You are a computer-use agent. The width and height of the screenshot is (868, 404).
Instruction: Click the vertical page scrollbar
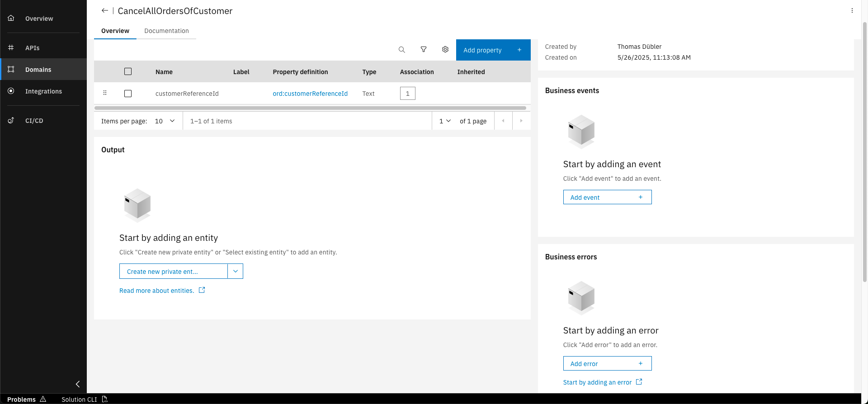(x=865, y=151)
